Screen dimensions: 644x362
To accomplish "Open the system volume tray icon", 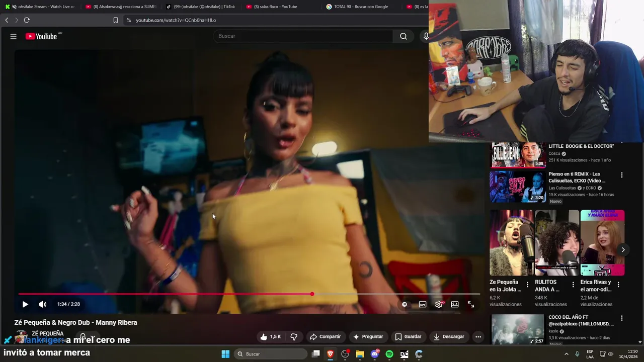I will tap(610, 354).
